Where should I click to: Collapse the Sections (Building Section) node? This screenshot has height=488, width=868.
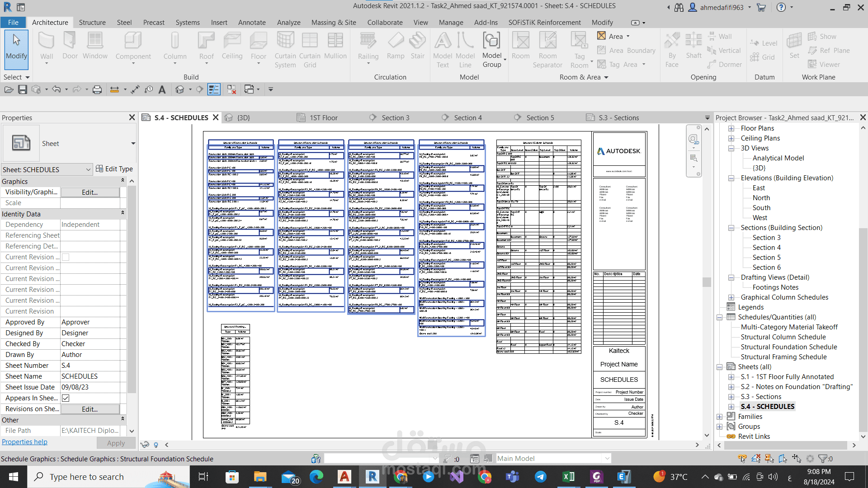point(731,228)
